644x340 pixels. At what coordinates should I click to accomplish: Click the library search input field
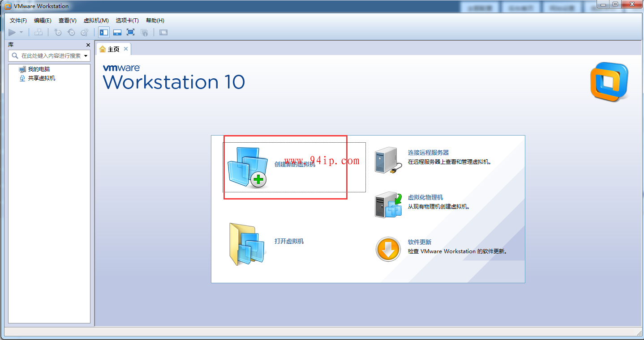[x=50, y=56]
